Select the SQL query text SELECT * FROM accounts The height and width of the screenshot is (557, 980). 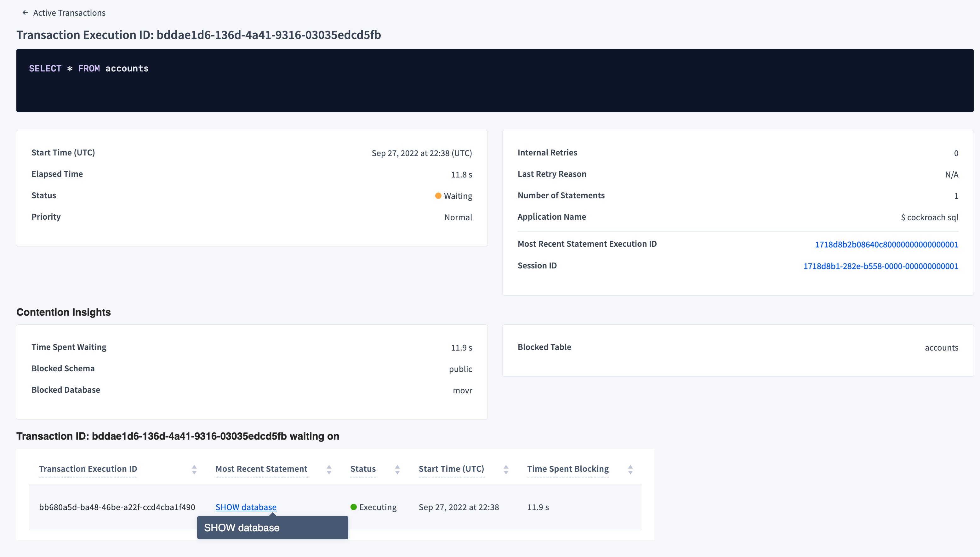point(89,69)
